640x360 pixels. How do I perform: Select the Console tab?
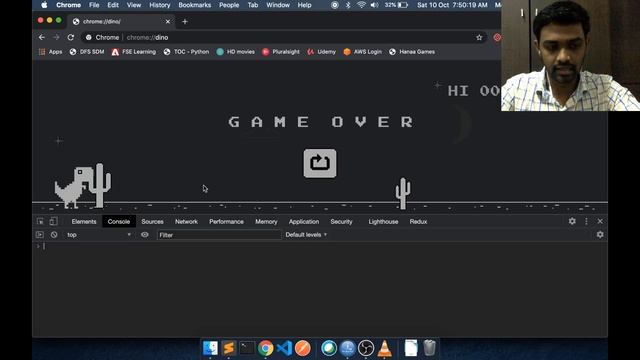click(x=119, y=222)
